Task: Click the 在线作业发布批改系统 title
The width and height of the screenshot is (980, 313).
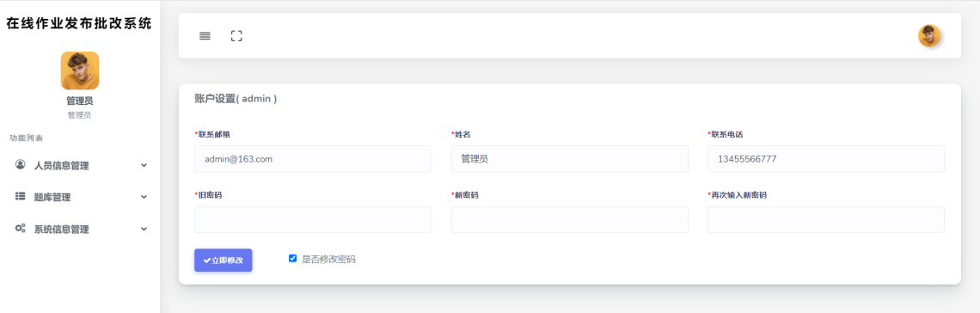Action: point(79,24)
